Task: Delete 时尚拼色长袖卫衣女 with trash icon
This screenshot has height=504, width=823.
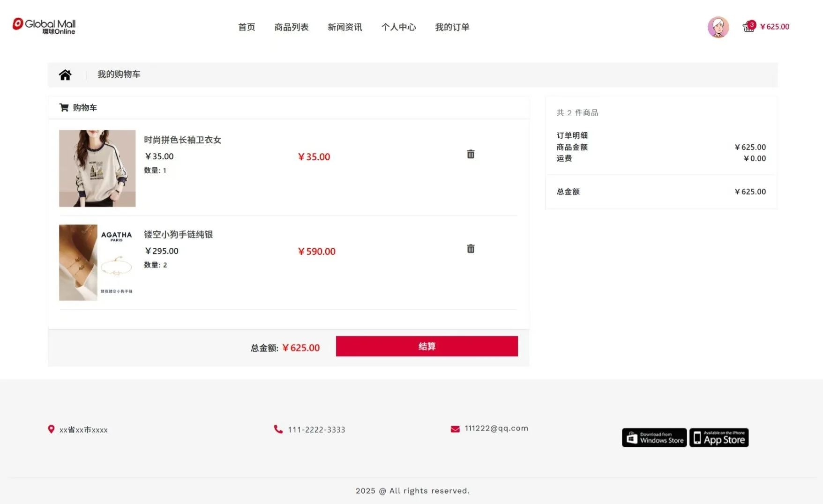Action: [471, 154]
